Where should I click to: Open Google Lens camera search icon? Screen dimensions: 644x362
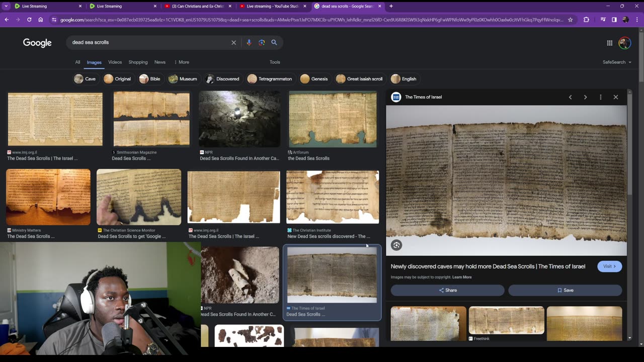pyautogui.click(x=262, y=43)
